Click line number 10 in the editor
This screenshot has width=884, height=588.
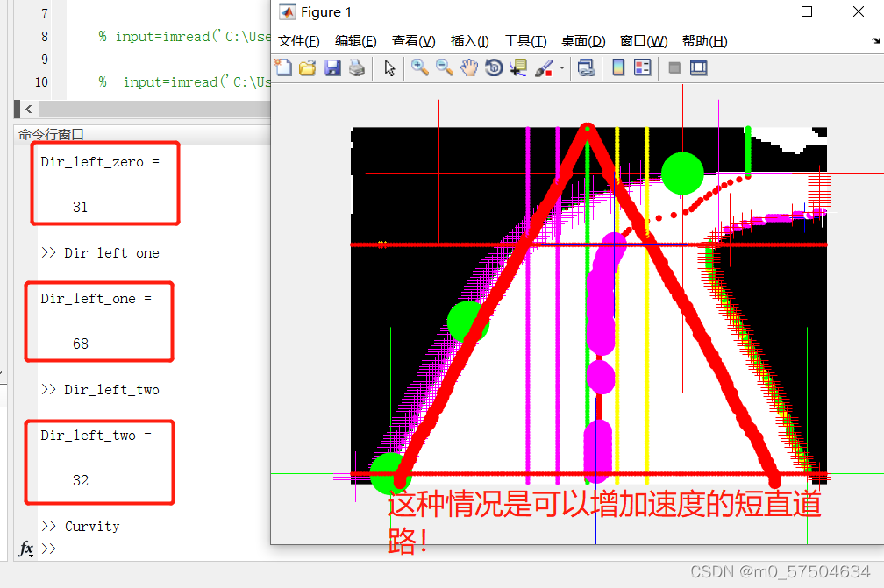click(x=41, y=82)
